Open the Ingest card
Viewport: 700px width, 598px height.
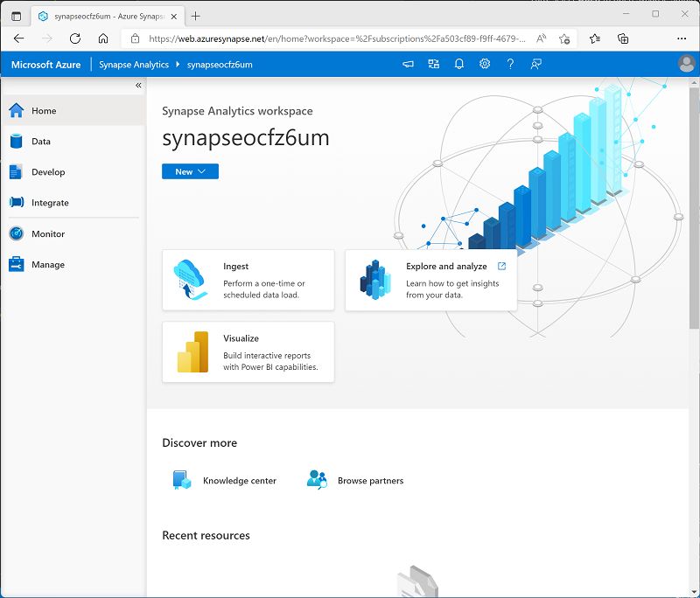(x=248, y=280)
